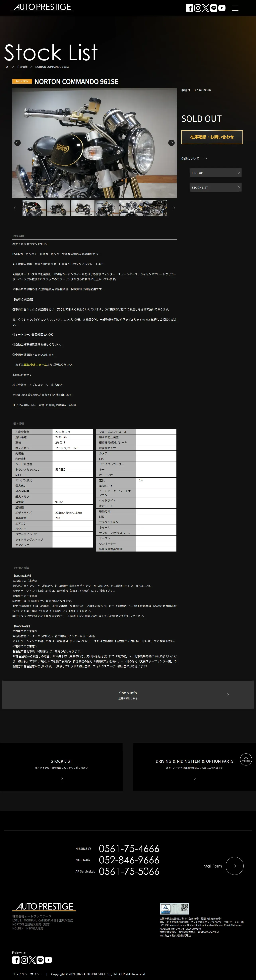Open the LINE icon in the header

coord(214,8)
